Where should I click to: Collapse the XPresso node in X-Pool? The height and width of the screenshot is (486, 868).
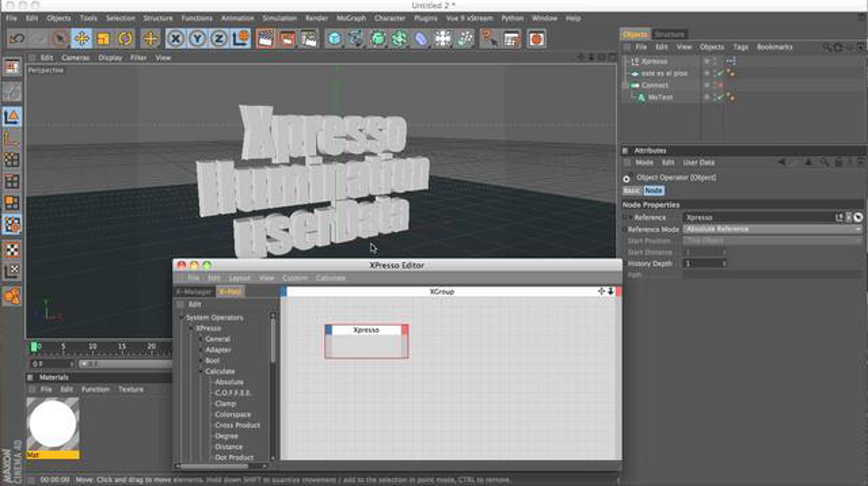191,328
